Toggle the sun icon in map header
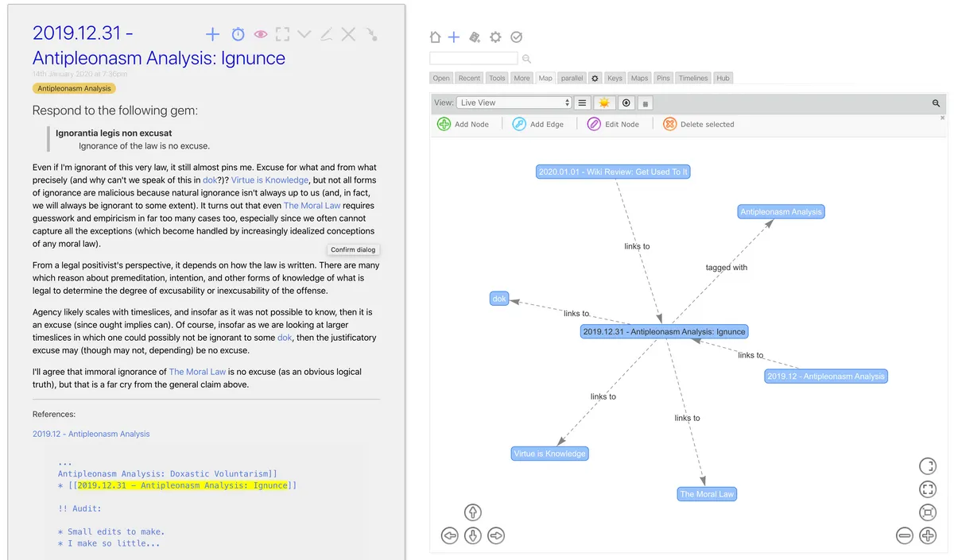Viewport: 954px width, 560px height. click(605, 102)
